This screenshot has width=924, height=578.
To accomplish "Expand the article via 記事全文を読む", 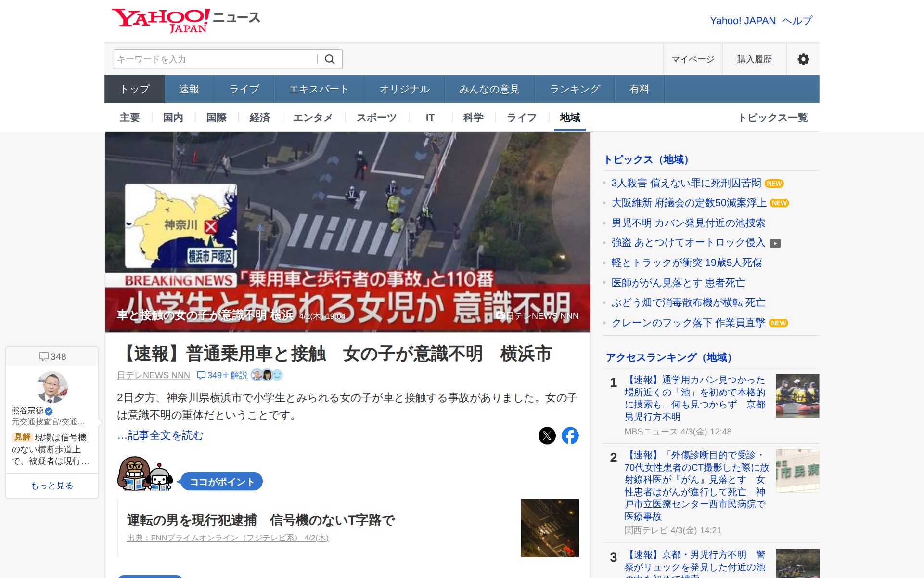I will [160, 435].
